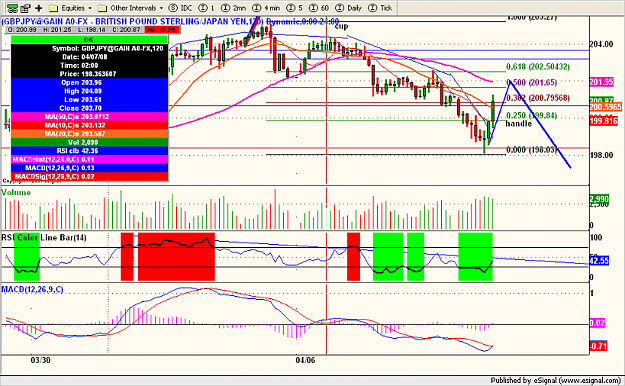The height and width of the screenshot is (386, 625).
Task: Click the IDC symbol shortcut button
Action: point(181,8)
